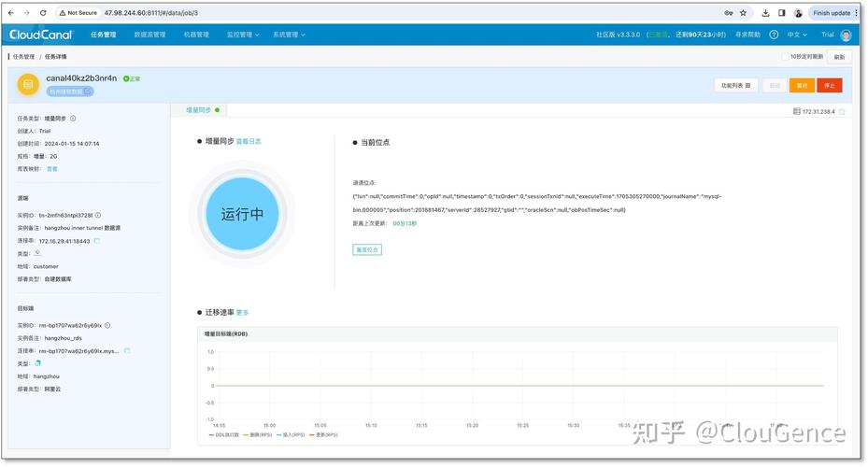Click the red 停止 button
The image size is (868, 467).
click(830, 85)
